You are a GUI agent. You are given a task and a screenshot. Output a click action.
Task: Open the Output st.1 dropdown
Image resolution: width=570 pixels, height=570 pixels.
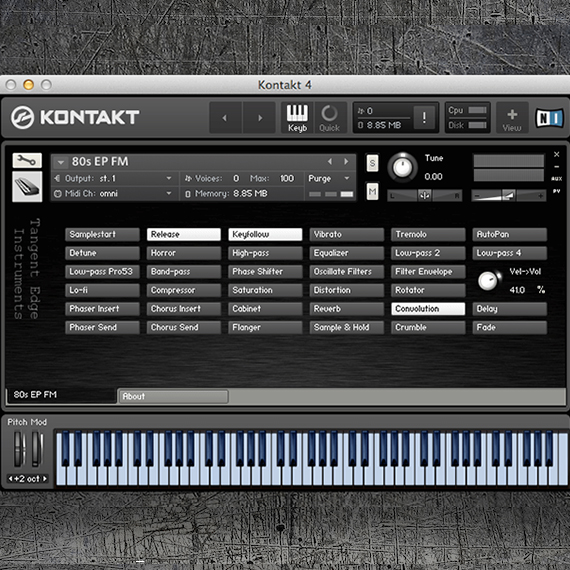coord(169,178)
